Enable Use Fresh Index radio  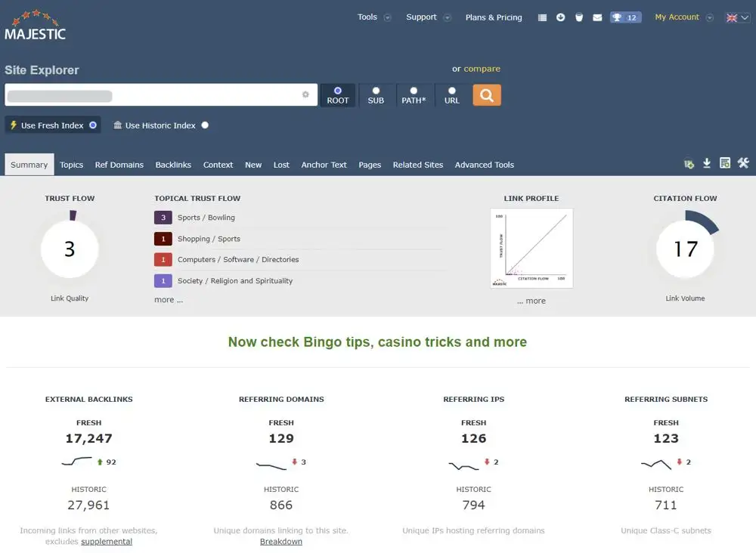coord(92,125)
